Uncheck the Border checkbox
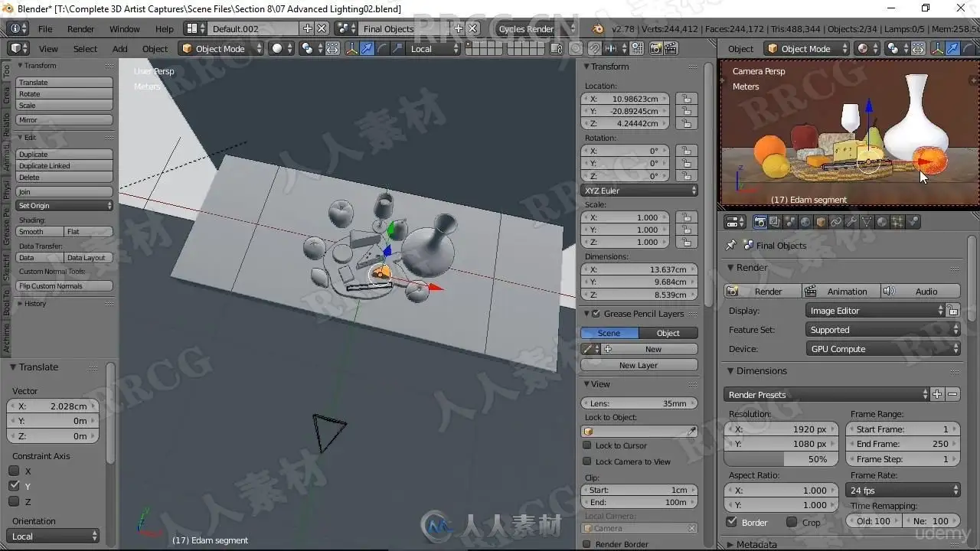Viewport: 980px width, 551px height. [x=732, y=522]
